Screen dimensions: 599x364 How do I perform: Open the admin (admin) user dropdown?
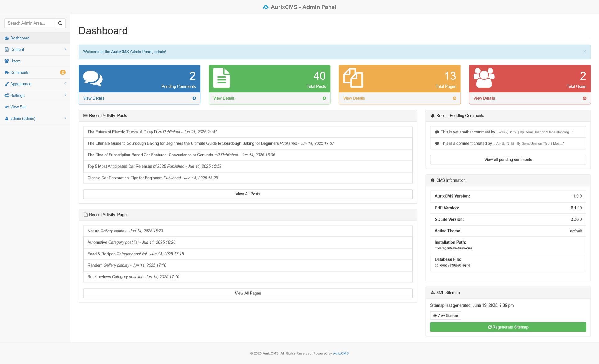pos(35,119)
